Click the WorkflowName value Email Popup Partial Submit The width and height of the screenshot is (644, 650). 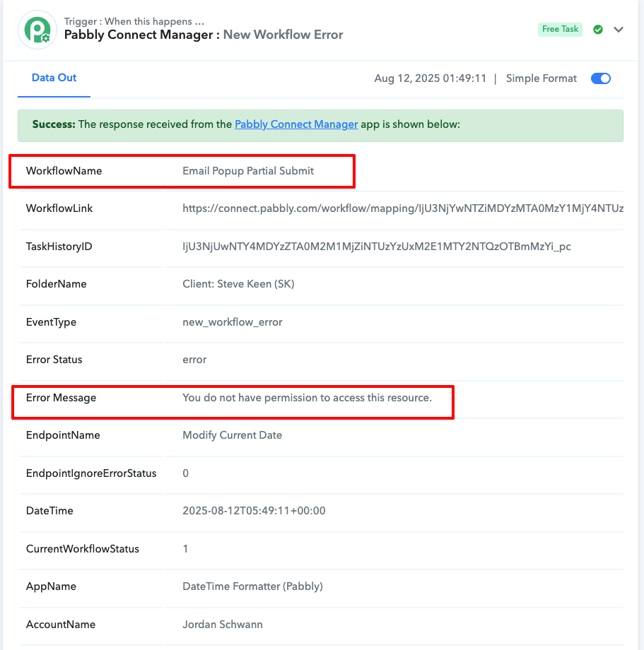(x=248, y=171)
